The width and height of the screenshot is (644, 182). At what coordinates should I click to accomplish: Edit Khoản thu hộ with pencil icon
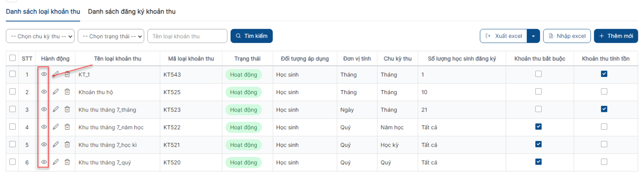56,92
